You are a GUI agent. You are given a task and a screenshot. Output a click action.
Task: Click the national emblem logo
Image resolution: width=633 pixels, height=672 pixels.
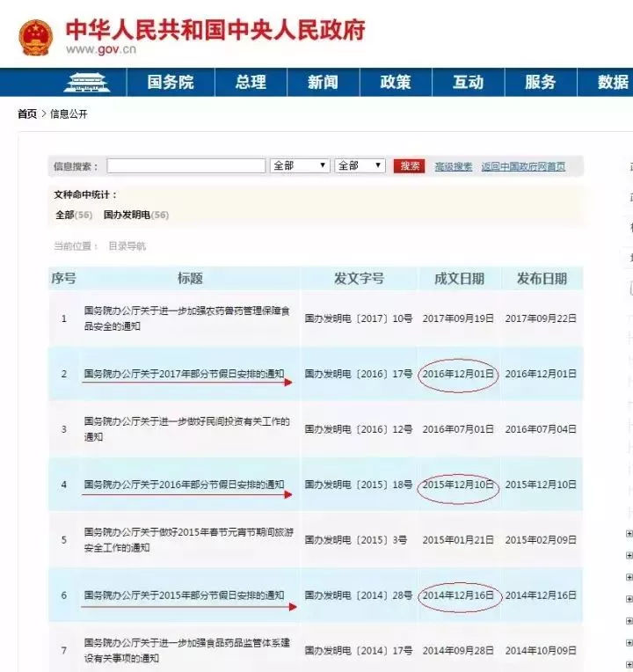(35, 35)
